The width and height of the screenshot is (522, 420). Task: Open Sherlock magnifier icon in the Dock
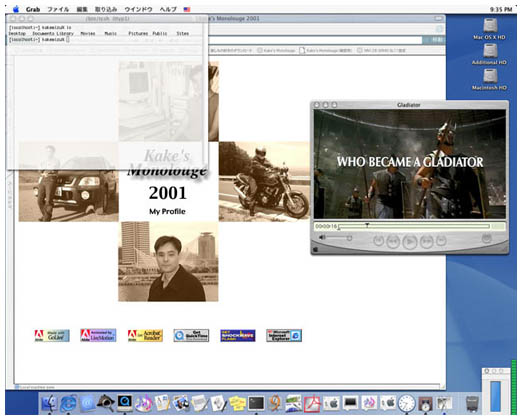(x=106, y=403)
